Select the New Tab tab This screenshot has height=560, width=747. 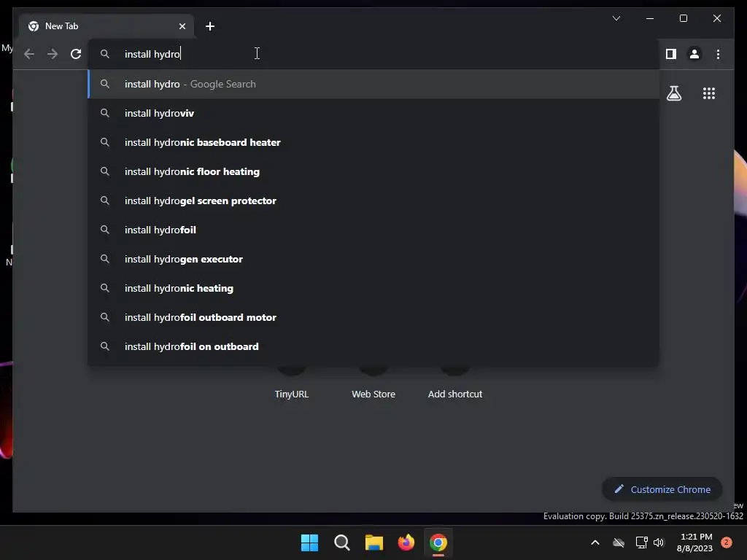tap(107, 26)
